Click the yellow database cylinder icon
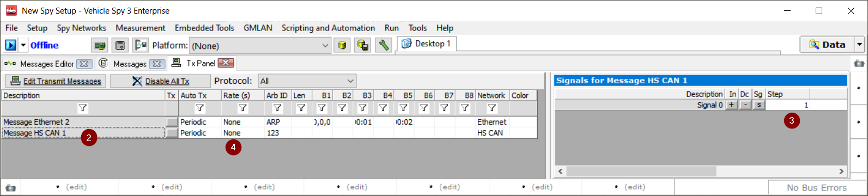The width and height of the screenshot is (868, 196). pyautogui.click(x=342, y=45)
